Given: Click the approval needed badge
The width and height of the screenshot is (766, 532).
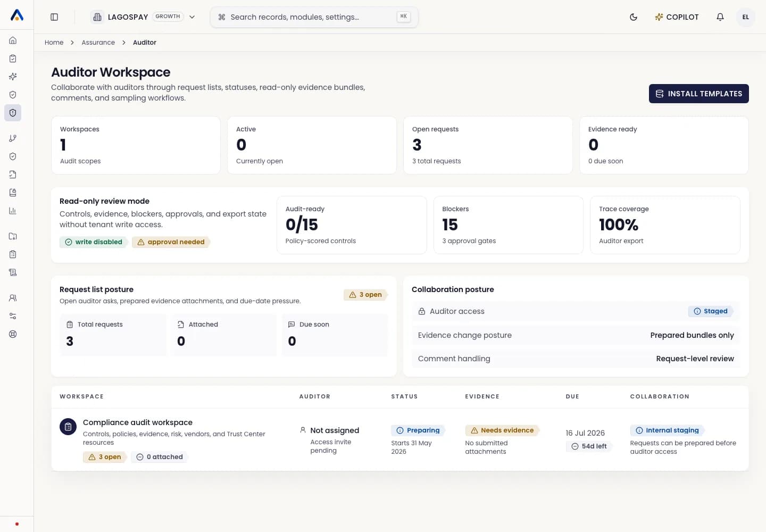Looking at the screenshot, I should 171,242.
